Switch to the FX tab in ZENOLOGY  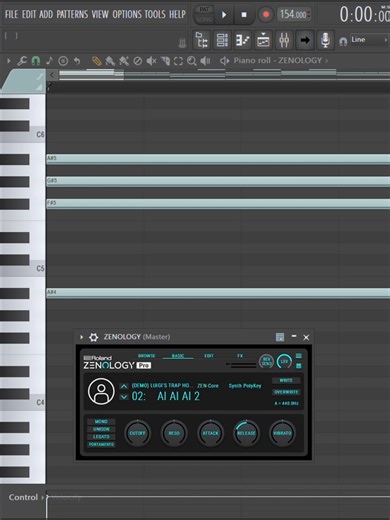(240, 356)
